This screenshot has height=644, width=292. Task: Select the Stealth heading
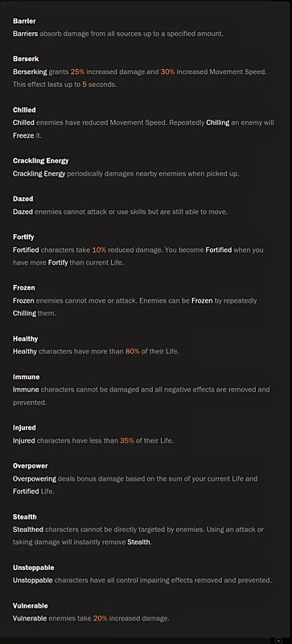tap(25, 517)
